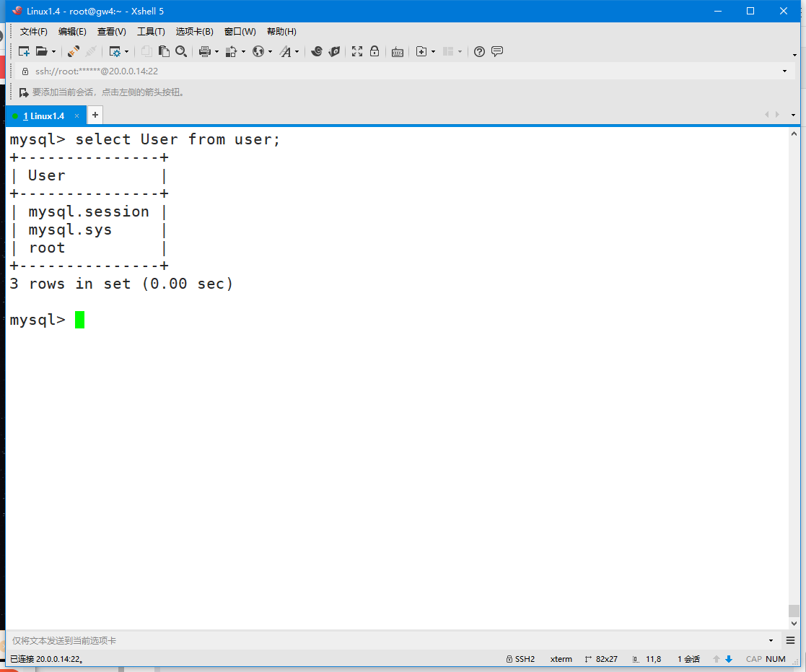
Task: Expand the Open folder dropdown arrow
Action: tap(53, 52)
